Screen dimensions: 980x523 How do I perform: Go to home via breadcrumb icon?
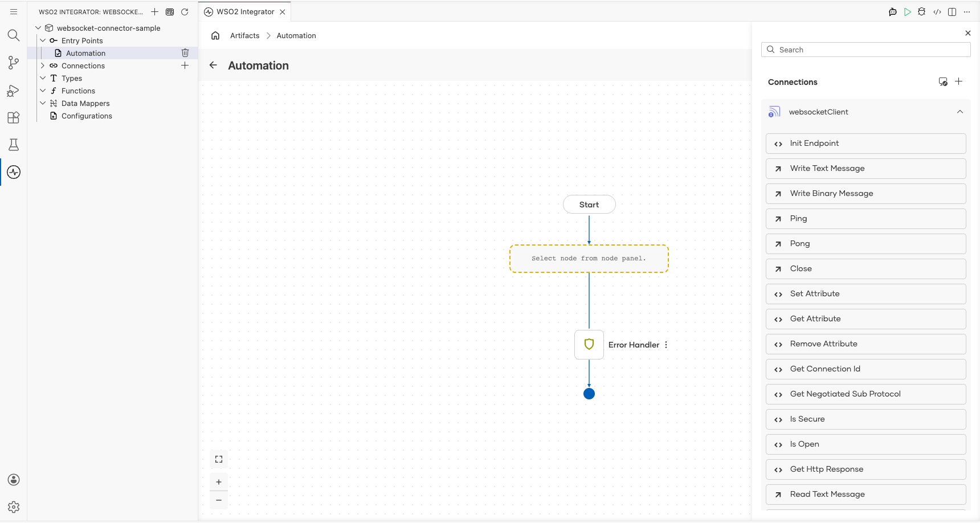point(215,35)
